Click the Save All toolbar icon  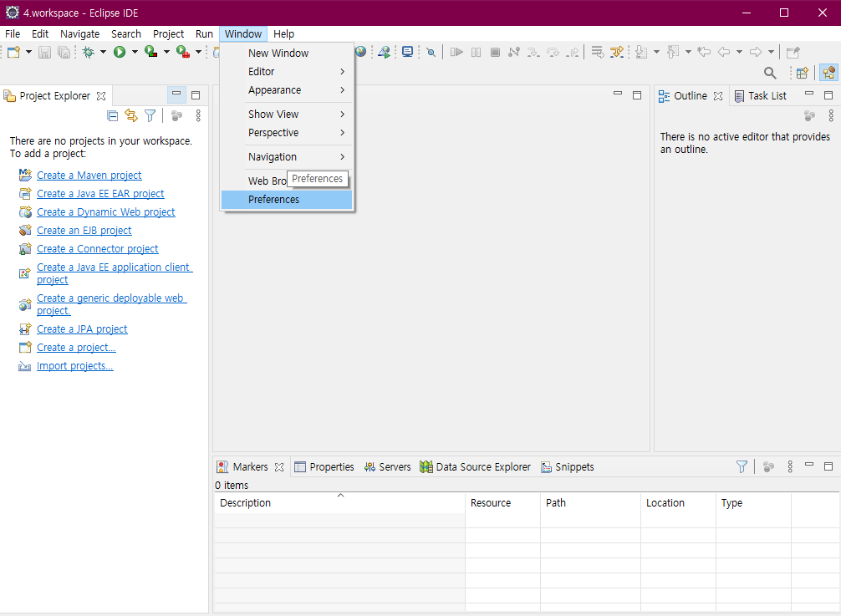pyautogui.click(x=64, y=52)
